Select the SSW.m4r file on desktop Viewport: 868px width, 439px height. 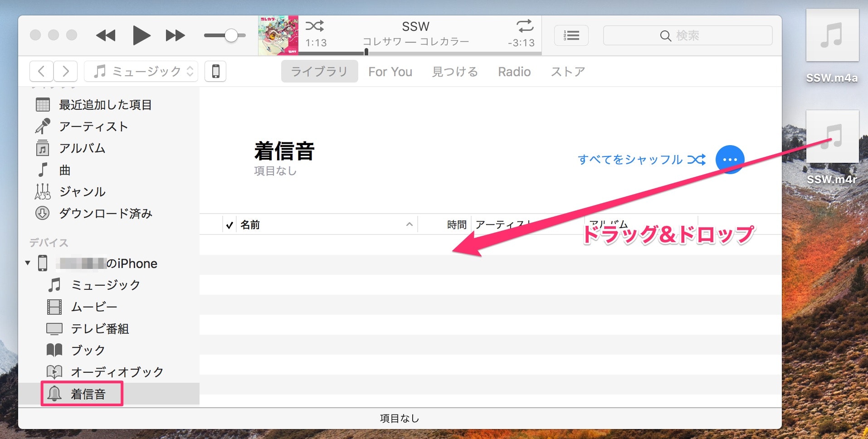pyautogui.click(x=832, y=147)
